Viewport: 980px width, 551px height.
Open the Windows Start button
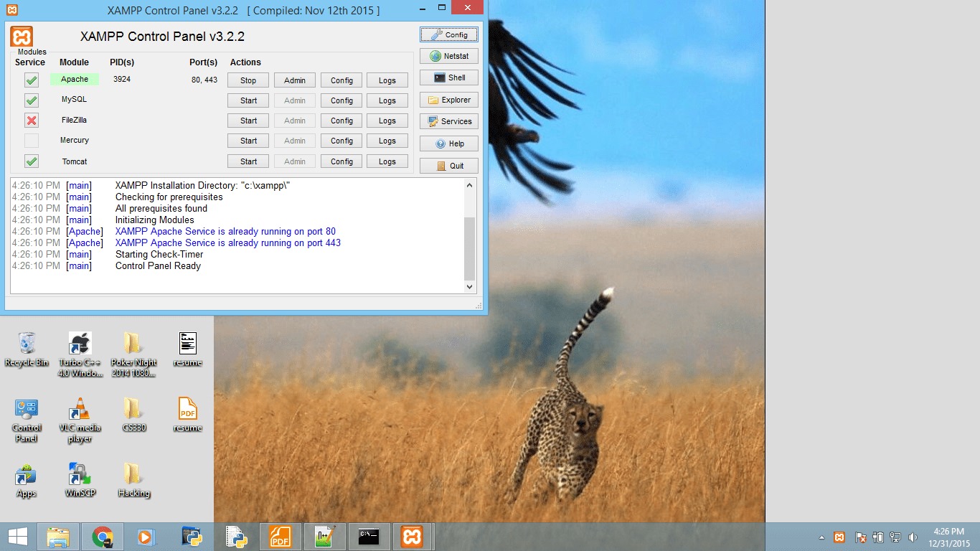click(x=18, y=537)
